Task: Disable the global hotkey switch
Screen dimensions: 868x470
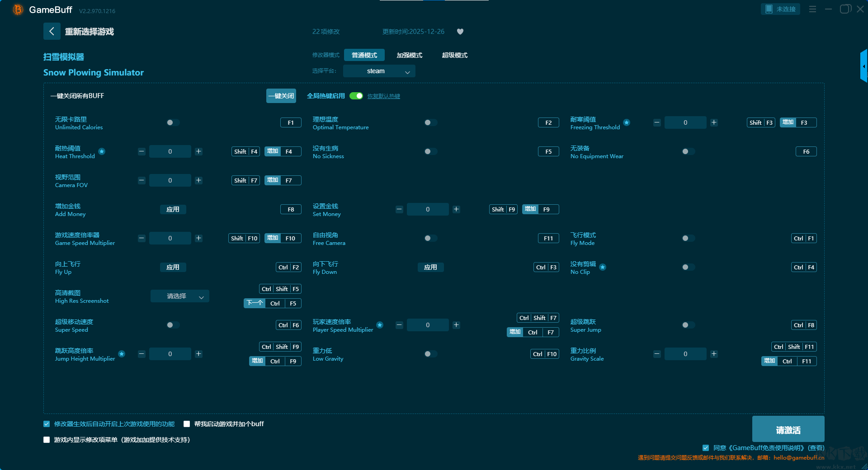Action: coord(356,96)
